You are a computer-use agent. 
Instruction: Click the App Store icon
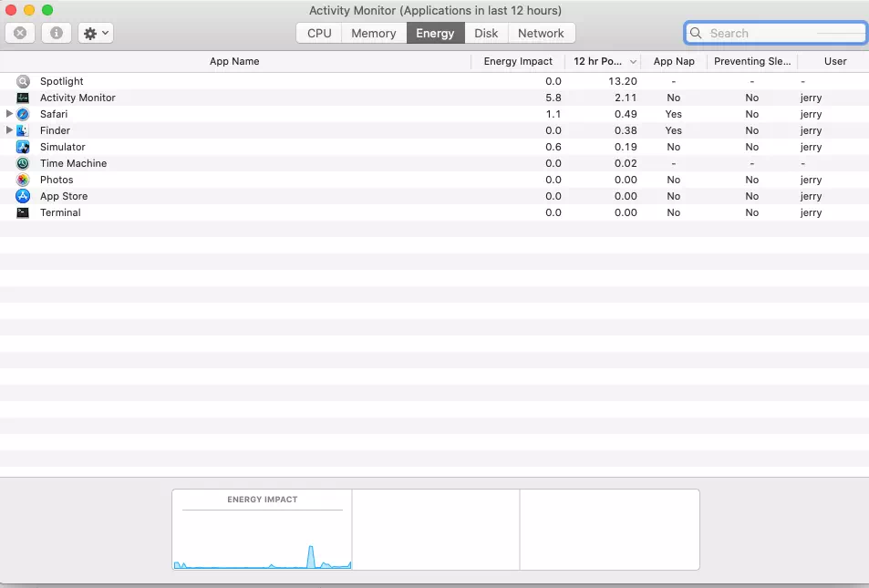[23, 196]
